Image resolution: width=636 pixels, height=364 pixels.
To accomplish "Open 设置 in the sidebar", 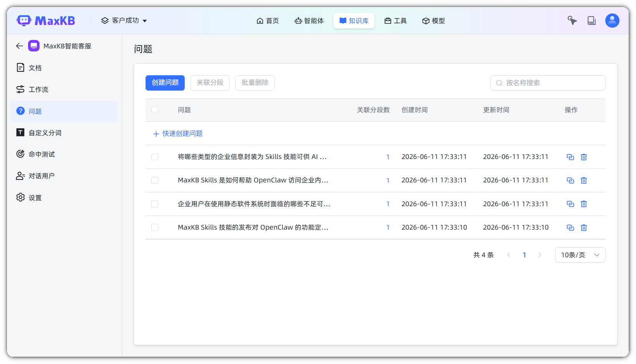I will [65, 198].
